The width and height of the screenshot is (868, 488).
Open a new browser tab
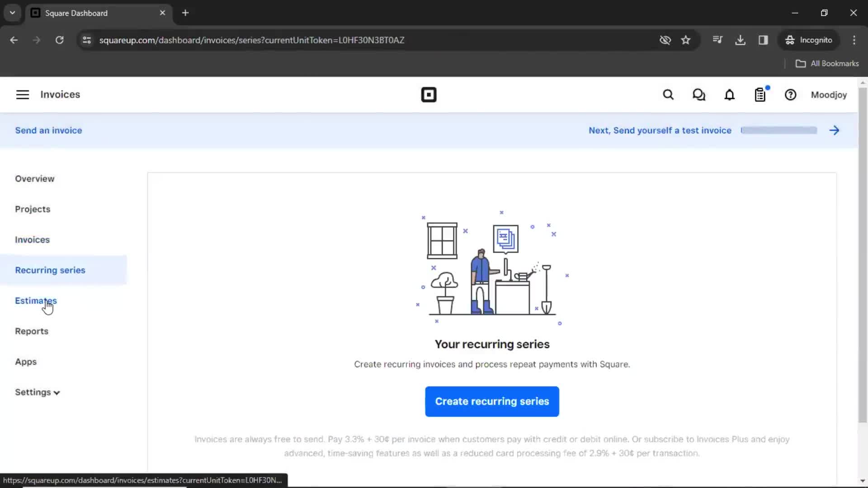tap(185, 13)
